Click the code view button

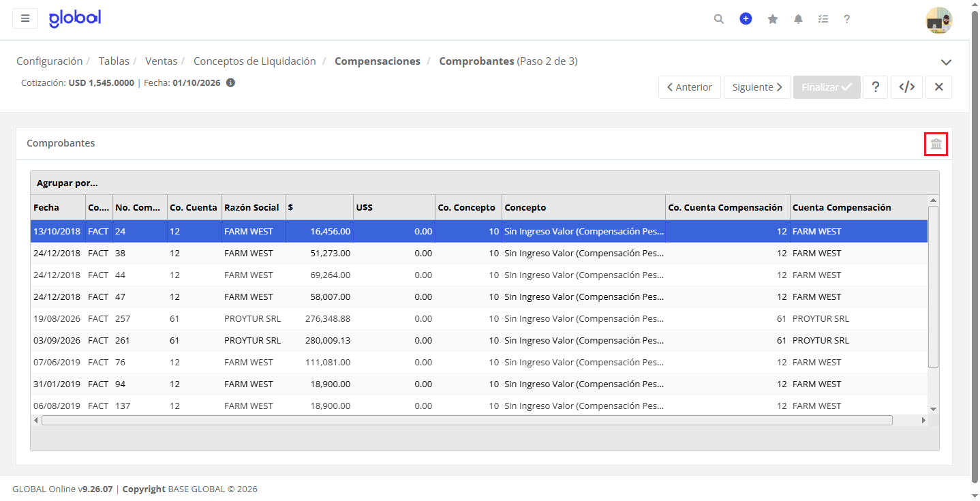click(906, 87)
